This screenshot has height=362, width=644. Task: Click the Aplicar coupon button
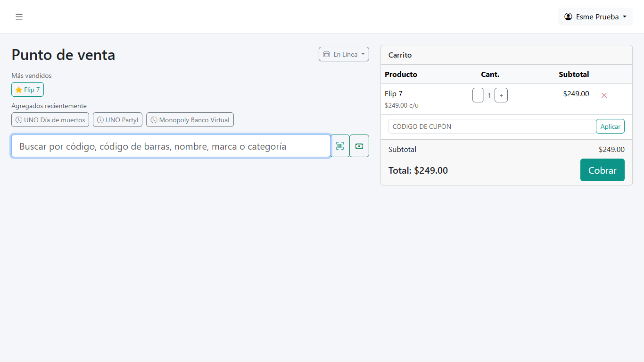point(610,126)
